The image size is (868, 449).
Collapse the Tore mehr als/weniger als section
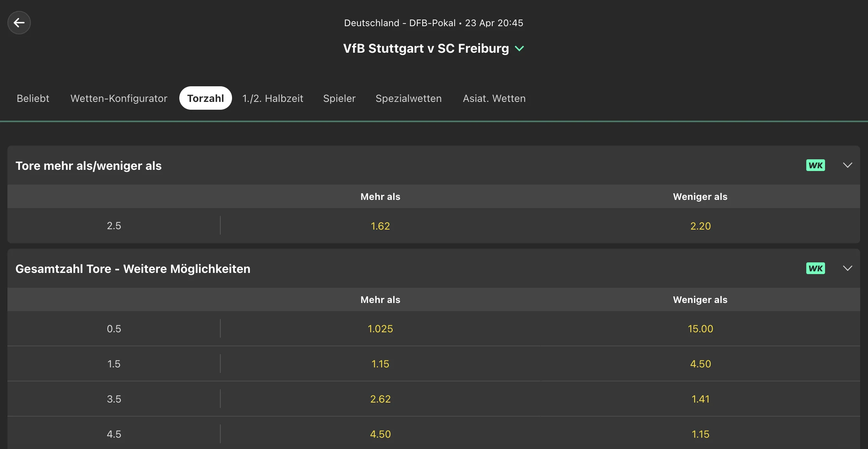click(x=847, y=165)
